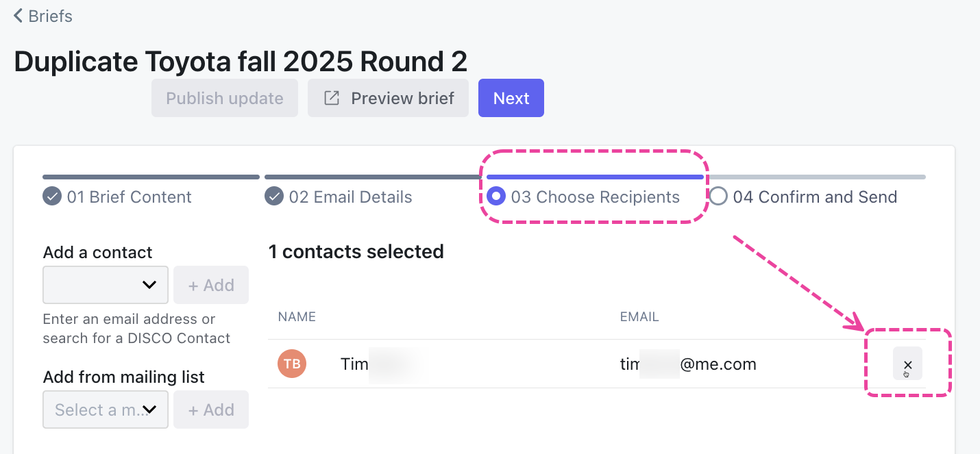This screenshot has width=980, height=454.
Task: Go back to Briefs link
Action: tap(51, 16)
